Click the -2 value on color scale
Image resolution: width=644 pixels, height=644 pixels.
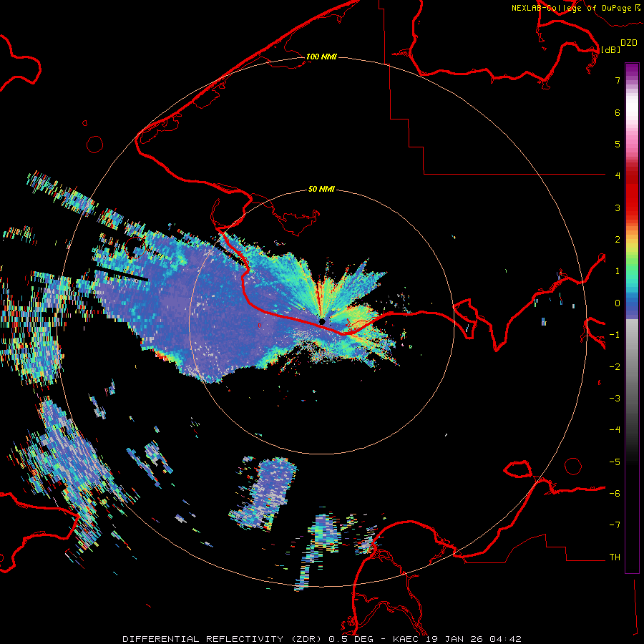pyautogui.click(x=615, y=367)
